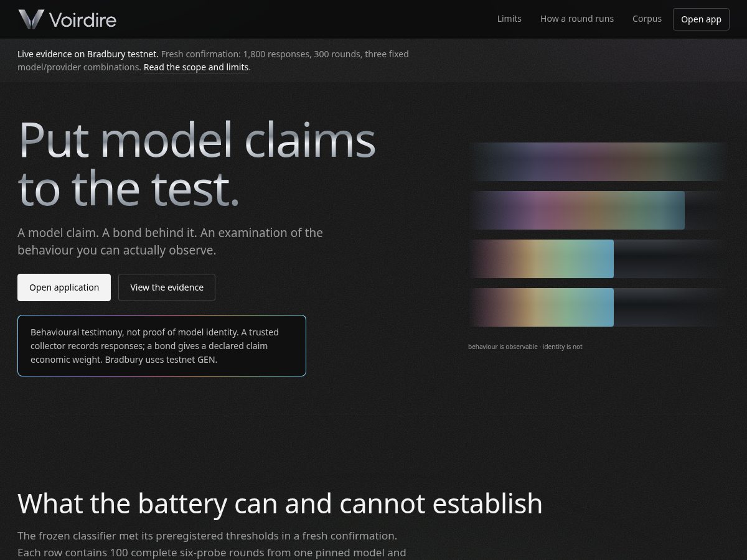Click the Put model claims to the test headline

tap(197, 163)
